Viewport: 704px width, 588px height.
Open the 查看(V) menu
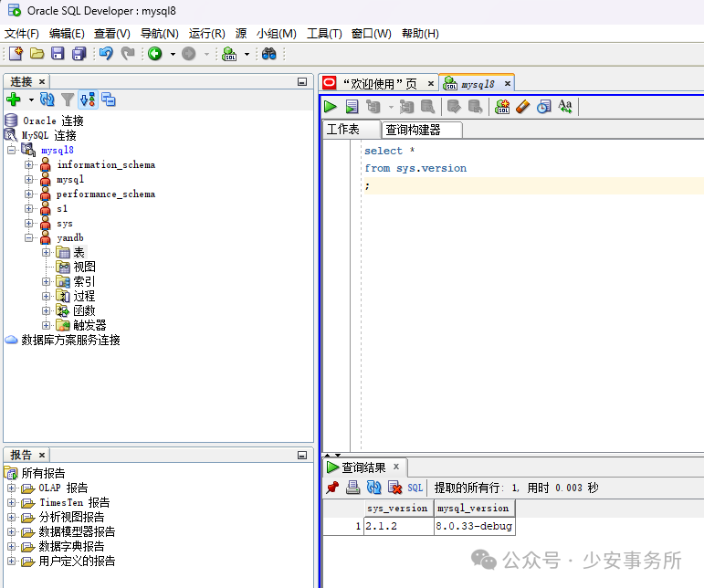111,34
